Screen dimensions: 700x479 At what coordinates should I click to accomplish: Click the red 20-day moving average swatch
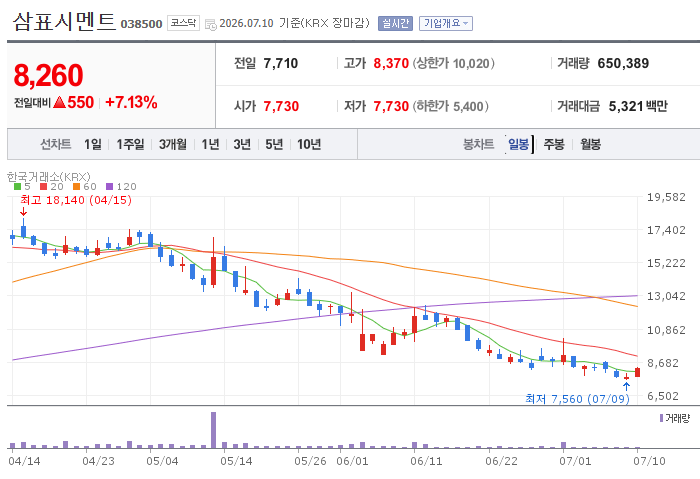(43, 187)
